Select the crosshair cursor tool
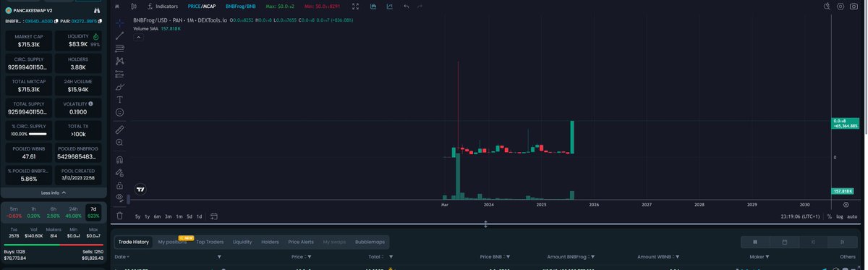 (x=119, y=23)
